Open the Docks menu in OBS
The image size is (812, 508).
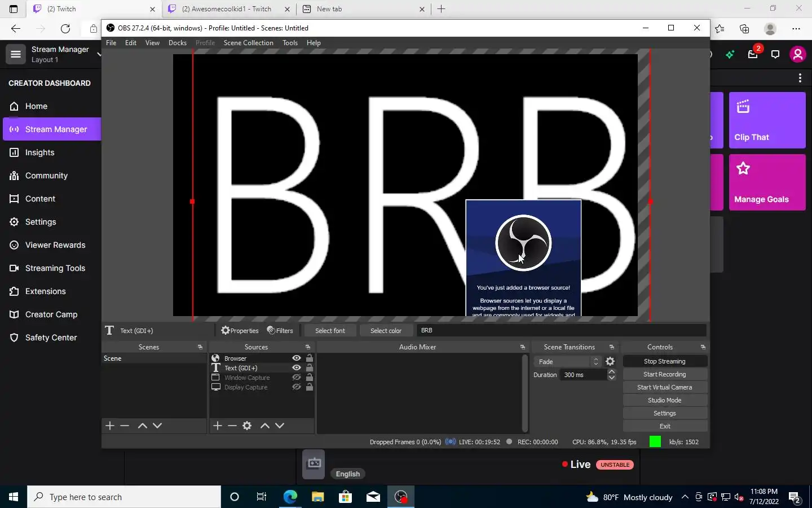[x=178, y=43]
